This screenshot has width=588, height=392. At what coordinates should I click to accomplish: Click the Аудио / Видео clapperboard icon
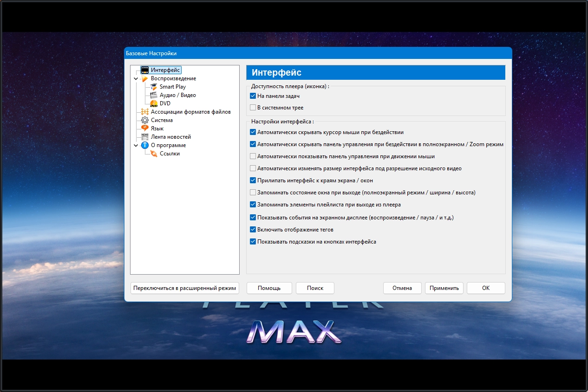tap(154, 95)
